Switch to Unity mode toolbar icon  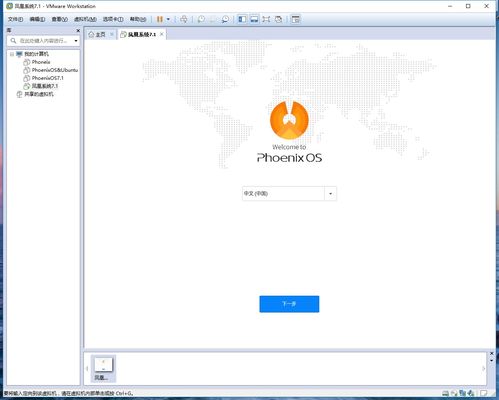coord(279,19)
